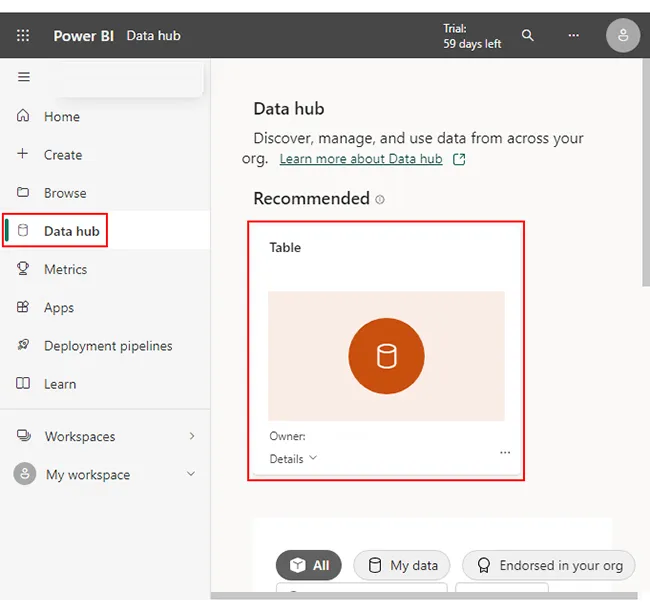Open Deployment pipelines in navigation pane
Viewport: 650px width, 612px height.
(x=108, y=346)
